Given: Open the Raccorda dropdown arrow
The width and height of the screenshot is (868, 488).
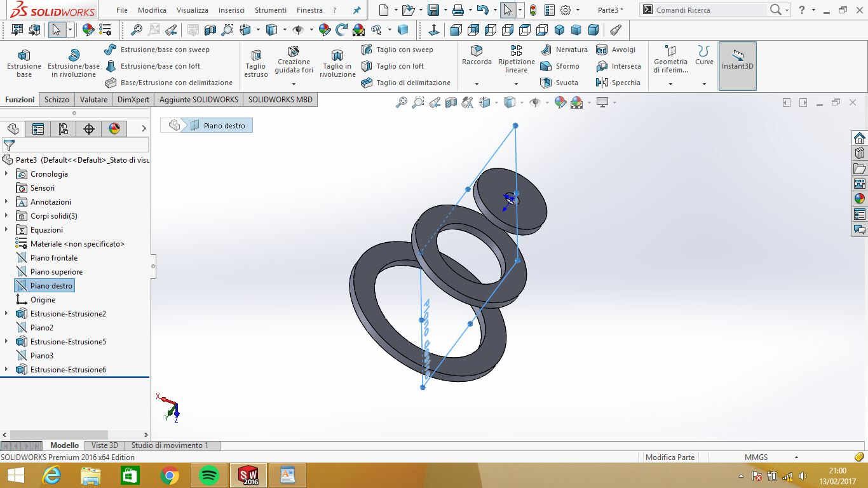Looking at the screenshot, I should pos(477,84).
